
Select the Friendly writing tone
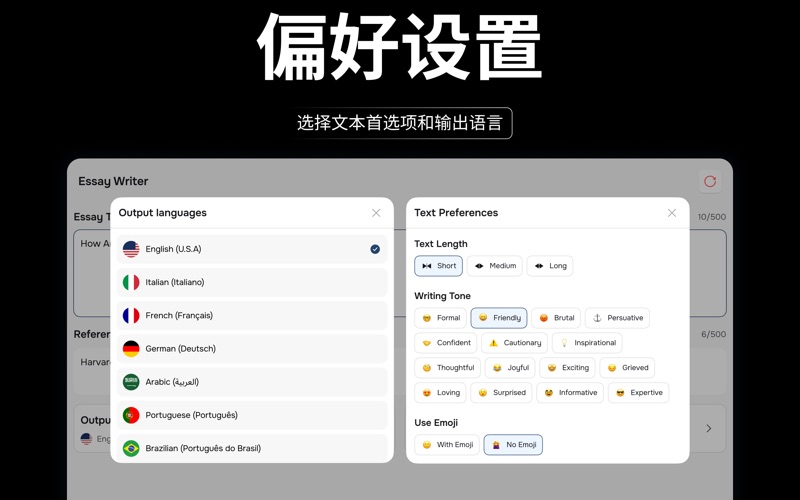(x=499, y=318)
